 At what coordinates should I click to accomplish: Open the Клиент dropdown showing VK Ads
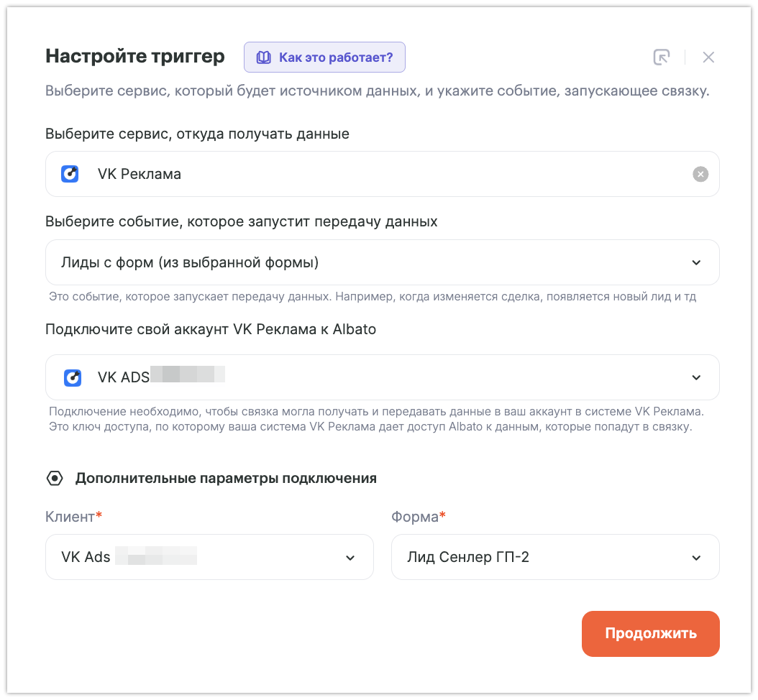(x=209, y=557)
